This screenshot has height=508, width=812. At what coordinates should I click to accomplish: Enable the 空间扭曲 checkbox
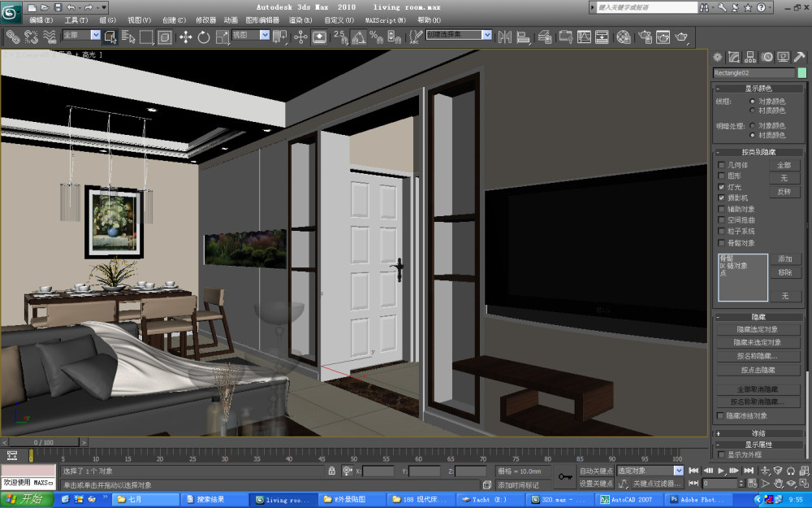coord(721,219)
